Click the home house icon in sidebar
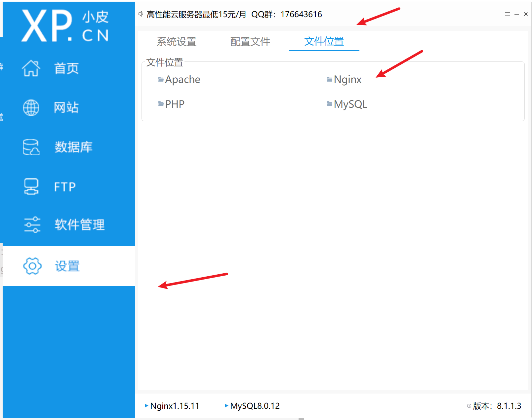The width and height of the screenshot is (532, 420). click(x=31, y=68)
